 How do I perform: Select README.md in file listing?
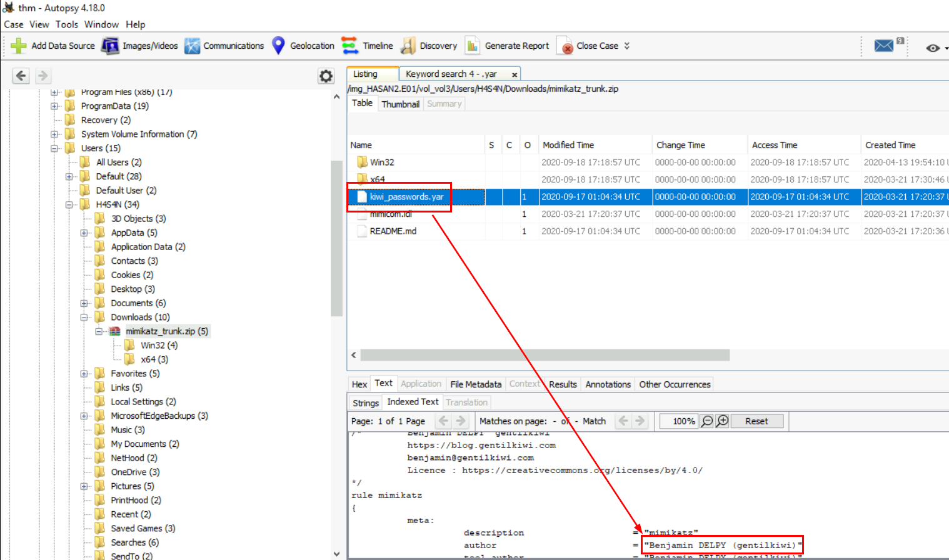(x=393, y=231)
